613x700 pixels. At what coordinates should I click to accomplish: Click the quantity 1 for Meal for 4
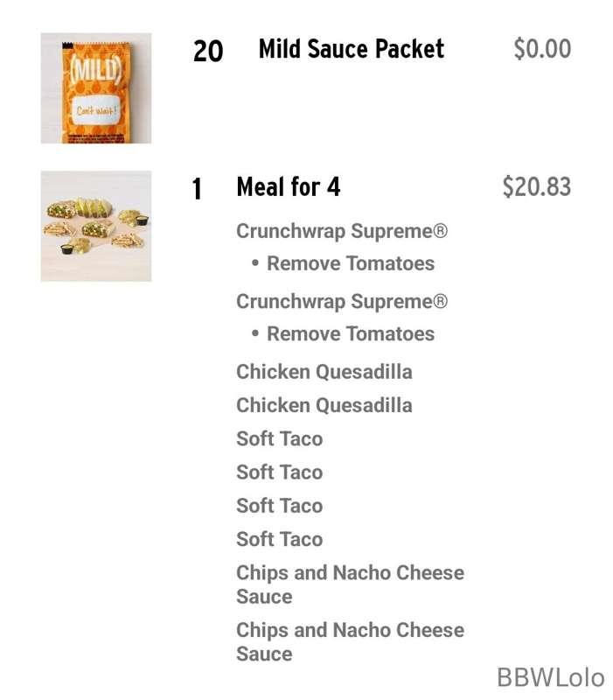(197, 189)
